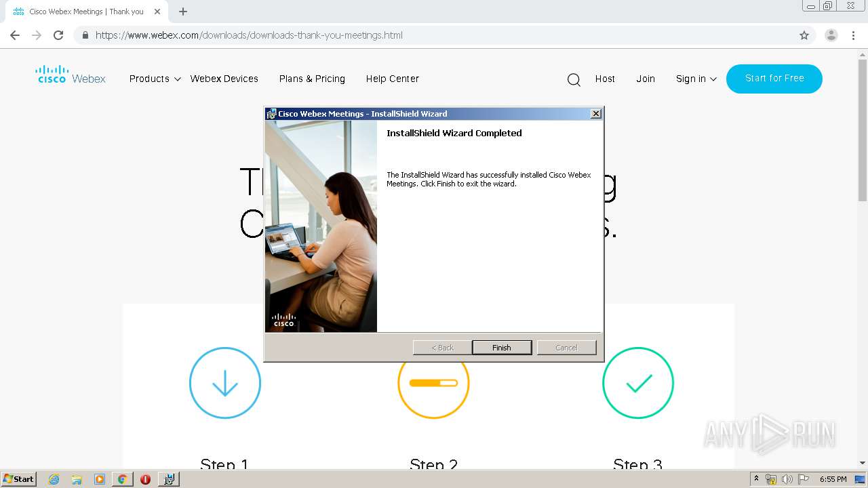Open the Join link
The image size is (868, 488).
pyautogui.click(x=646, y=79)
